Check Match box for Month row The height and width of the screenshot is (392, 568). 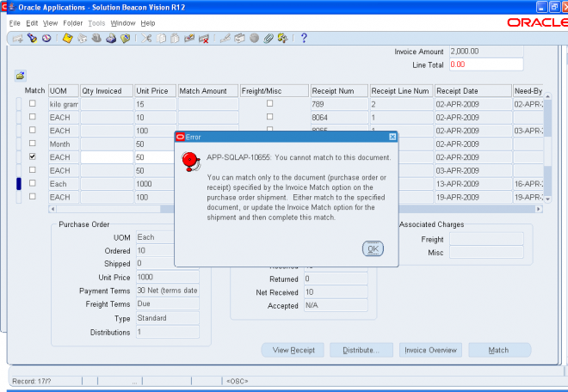33,144
